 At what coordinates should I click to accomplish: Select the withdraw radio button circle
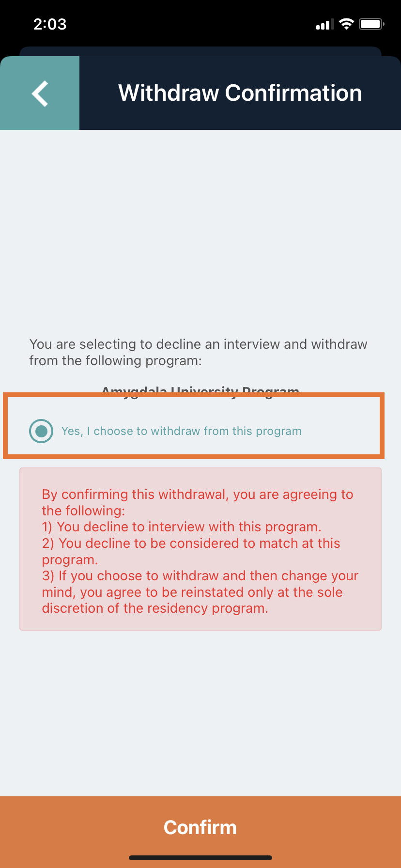click(x=41, y=431)
